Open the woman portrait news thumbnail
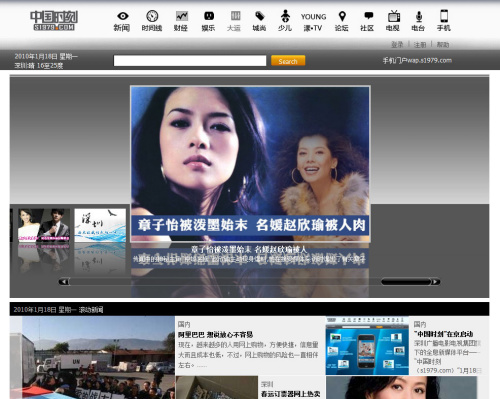 [x=401, y=387]
